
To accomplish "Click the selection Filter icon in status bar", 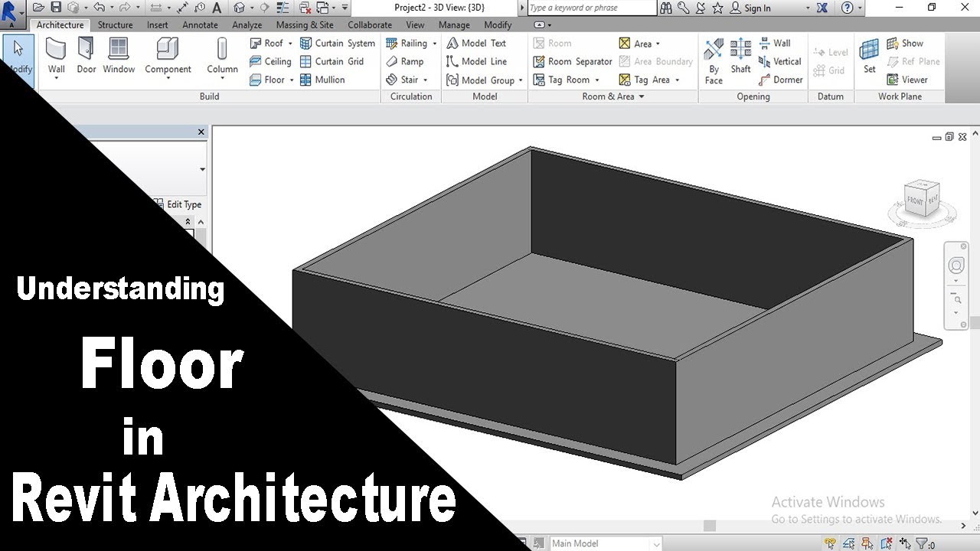I will coord(922,543).
